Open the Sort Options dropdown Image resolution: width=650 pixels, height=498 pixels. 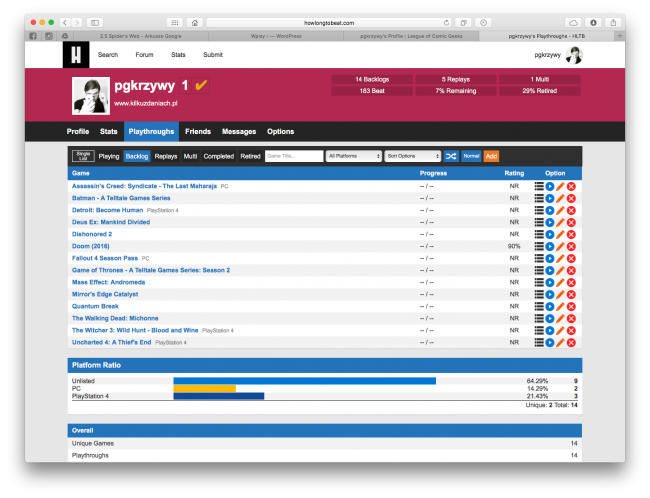click(x=412, y=156)
